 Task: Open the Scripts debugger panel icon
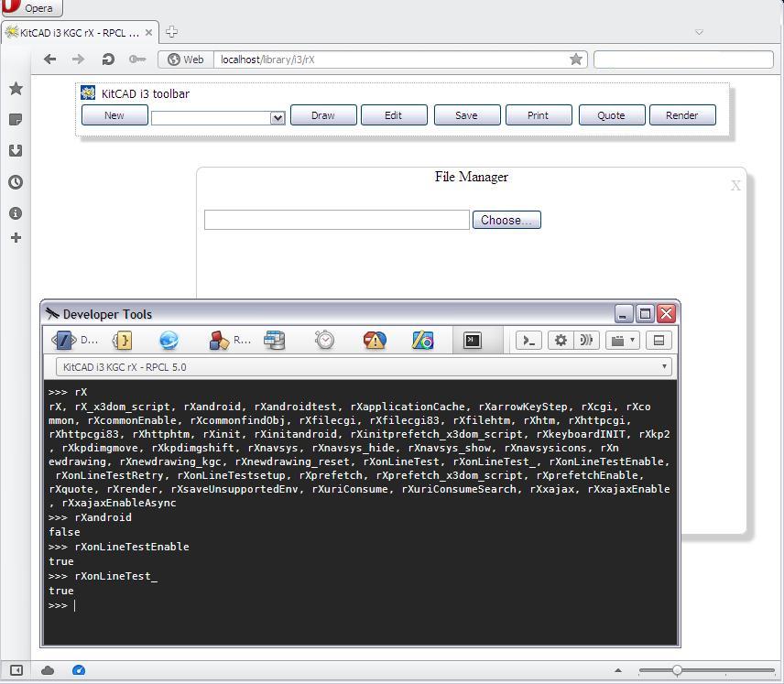(x=122, y=341)
